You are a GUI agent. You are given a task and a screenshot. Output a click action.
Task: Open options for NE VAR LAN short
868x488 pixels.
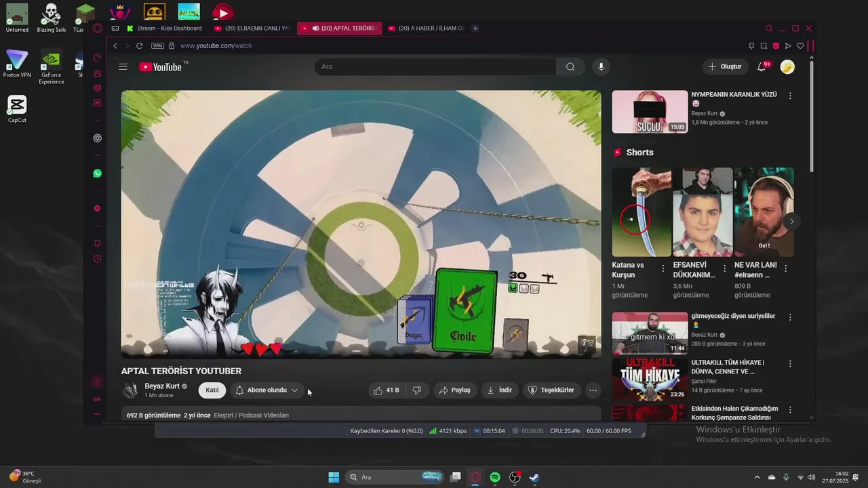tap(785, 268)
